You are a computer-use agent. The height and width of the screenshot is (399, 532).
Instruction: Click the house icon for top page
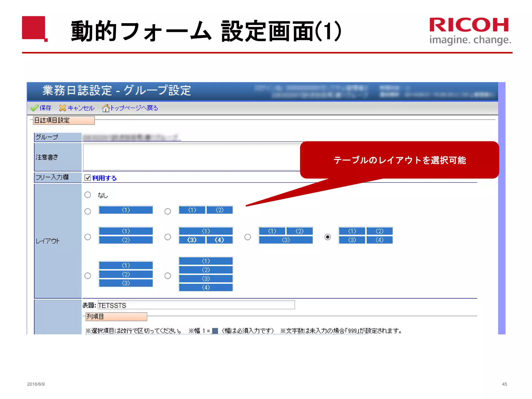106,108
